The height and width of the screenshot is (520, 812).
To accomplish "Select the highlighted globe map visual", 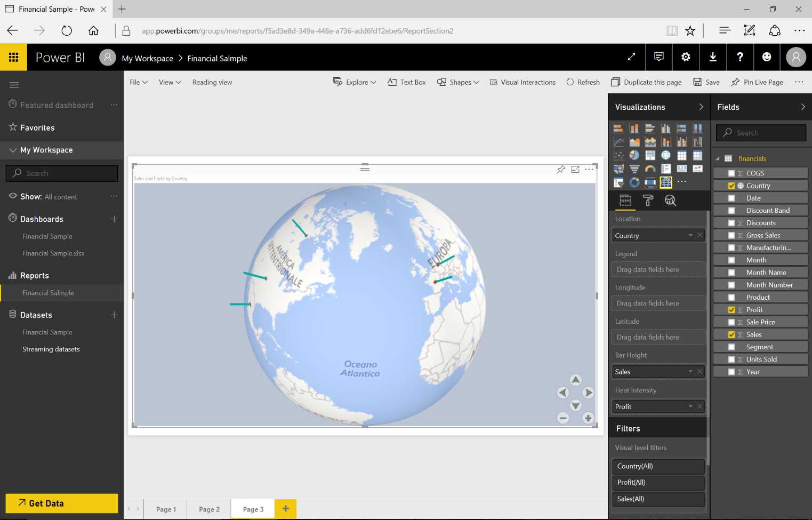I will tap(666, 182).
